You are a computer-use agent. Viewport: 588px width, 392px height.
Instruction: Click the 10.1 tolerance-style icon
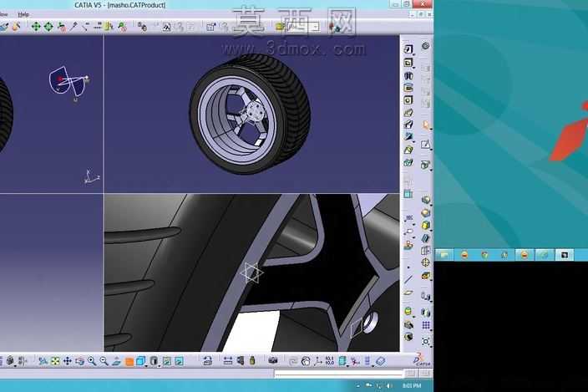(x=330, y=361)
